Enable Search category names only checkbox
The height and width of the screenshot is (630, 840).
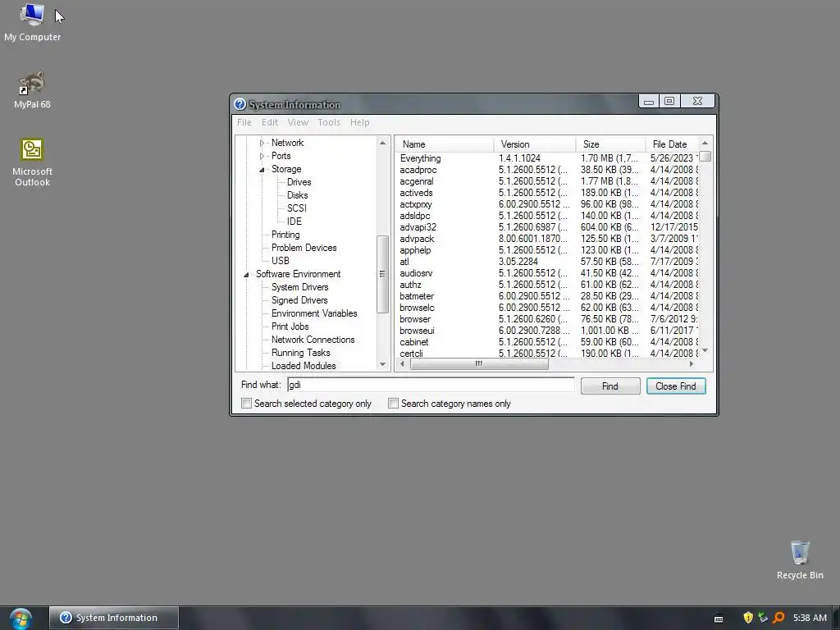click(x=393, y=404)
